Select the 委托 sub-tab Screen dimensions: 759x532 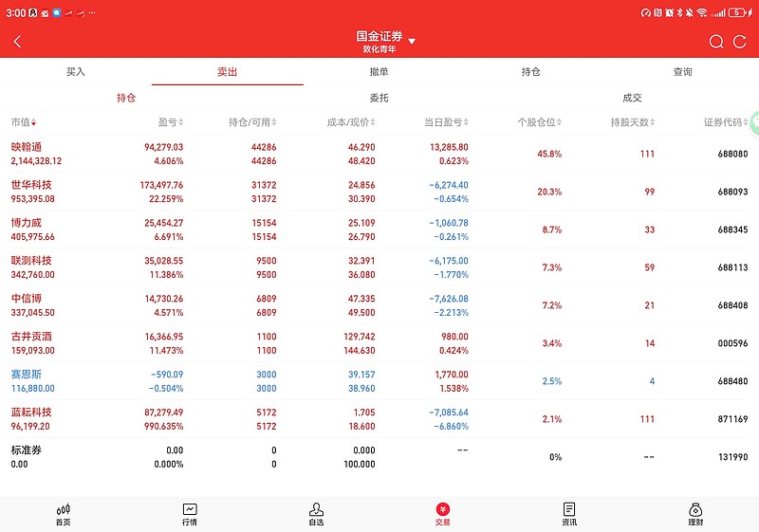point(379,98)
